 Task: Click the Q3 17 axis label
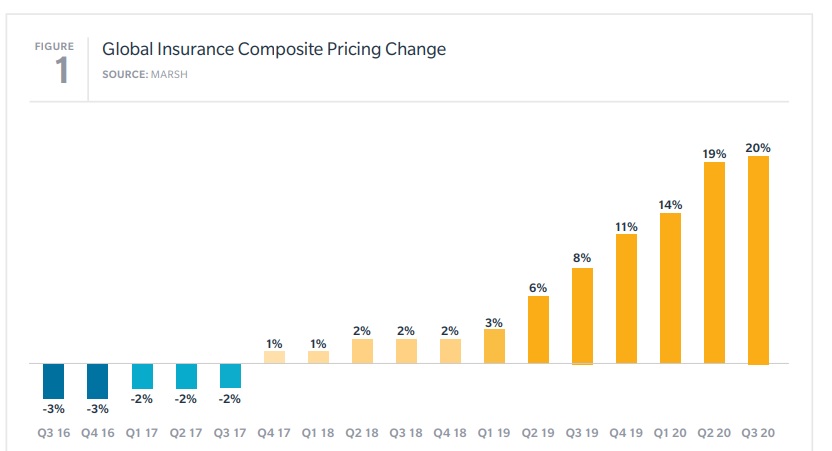pos(230,433)
